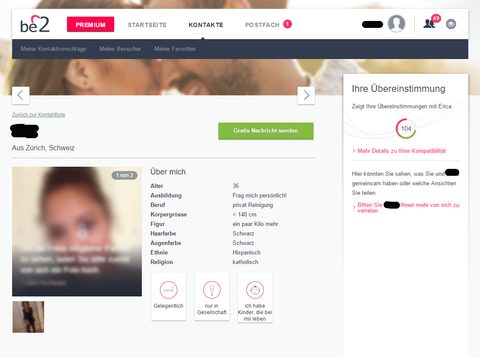Click the 'Ihre Übereinstimmung' heading

(399, 89)
